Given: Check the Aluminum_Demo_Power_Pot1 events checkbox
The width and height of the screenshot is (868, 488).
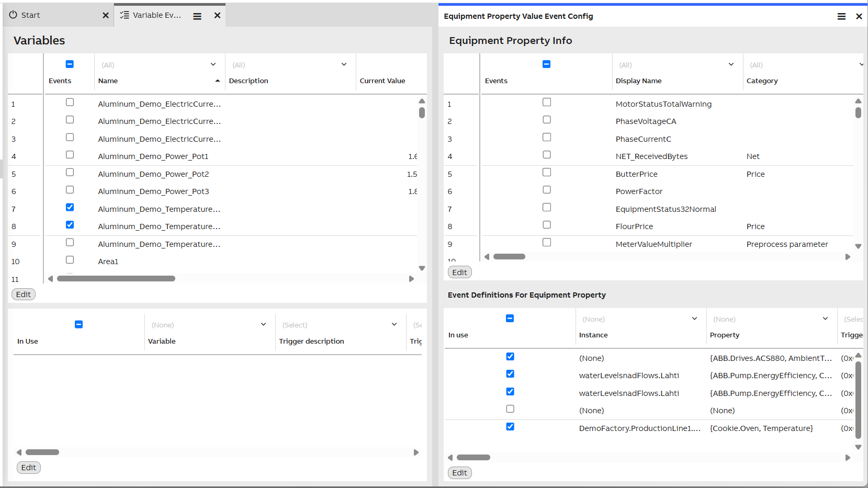Looking at the screenshot, I should coord(70,155).
